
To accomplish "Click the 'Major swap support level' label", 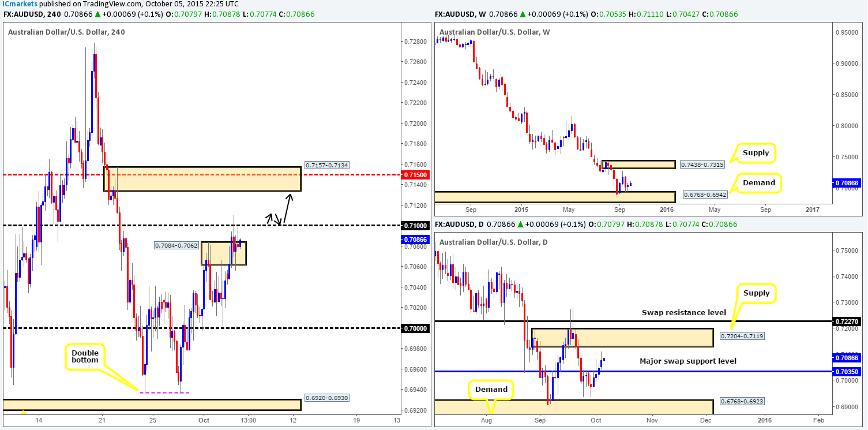I will (688, 361).
